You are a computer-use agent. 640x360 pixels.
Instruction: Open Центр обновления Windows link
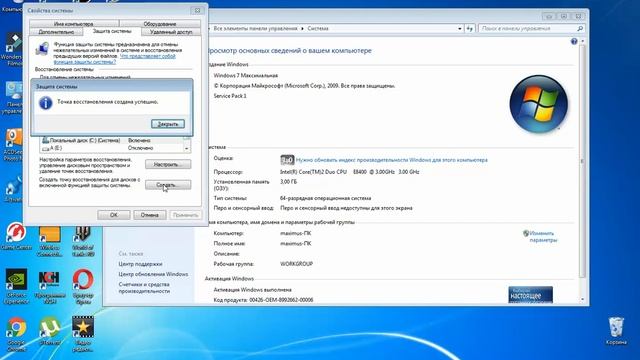pyautogui.click(x=153, y=274)
